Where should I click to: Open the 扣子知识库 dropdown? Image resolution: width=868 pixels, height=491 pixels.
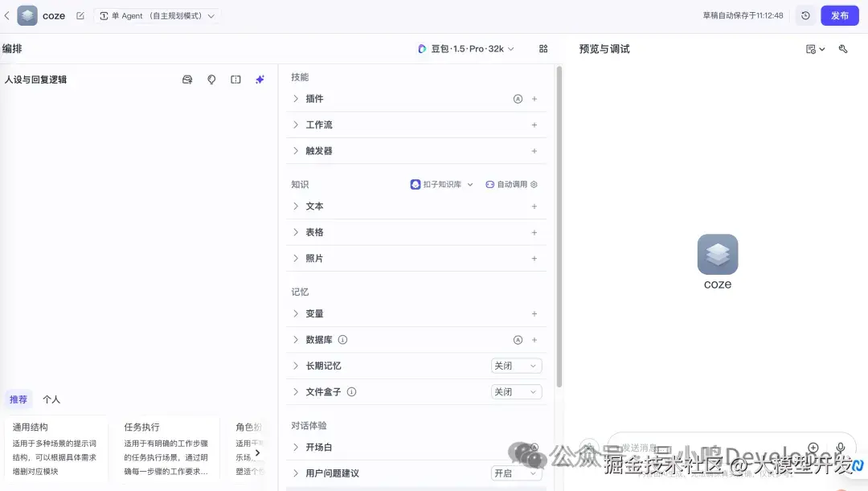coord(442,184)
